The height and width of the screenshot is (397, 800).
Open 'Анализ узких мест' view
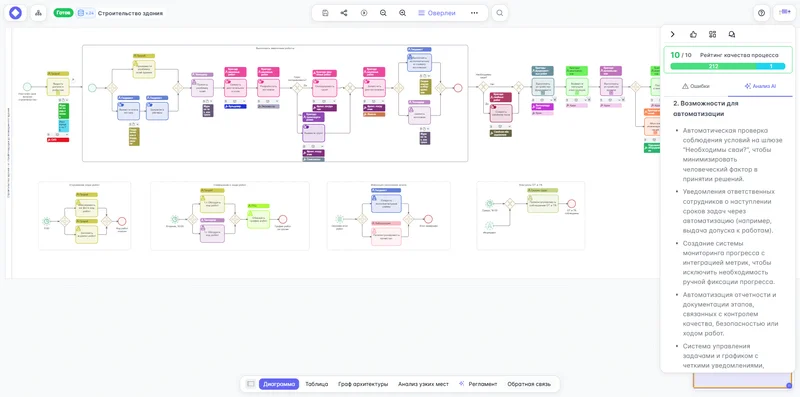click(423, 384)
